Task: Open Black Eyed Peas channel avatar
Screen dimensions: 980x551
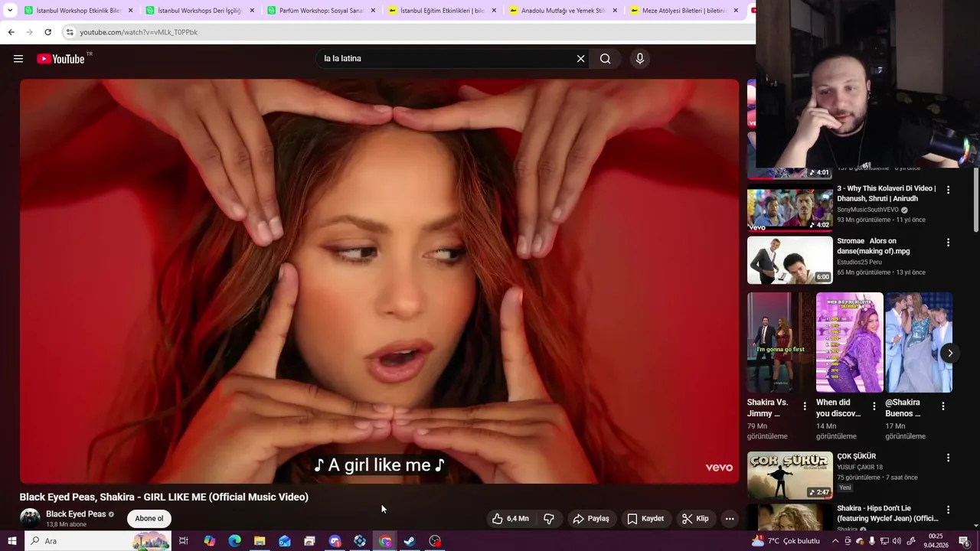Action: (30, 518)
